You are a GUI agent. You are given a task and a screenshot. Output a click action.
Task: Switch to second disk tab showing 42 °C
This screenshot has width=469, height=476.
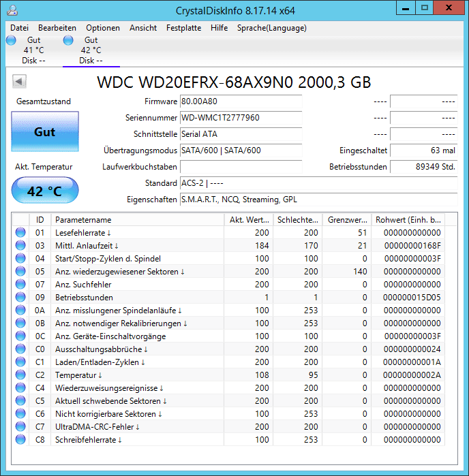click(91, 50)
